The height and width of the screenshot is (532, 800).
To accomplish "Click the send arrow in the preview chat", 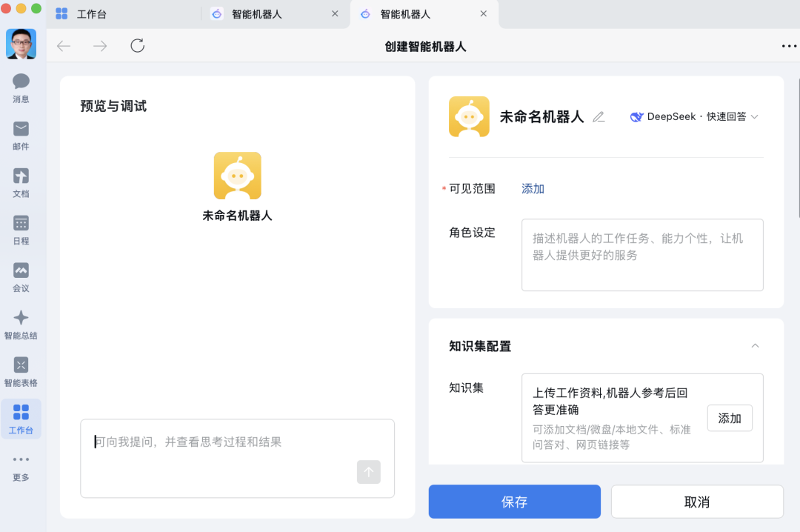I will 368,472.
